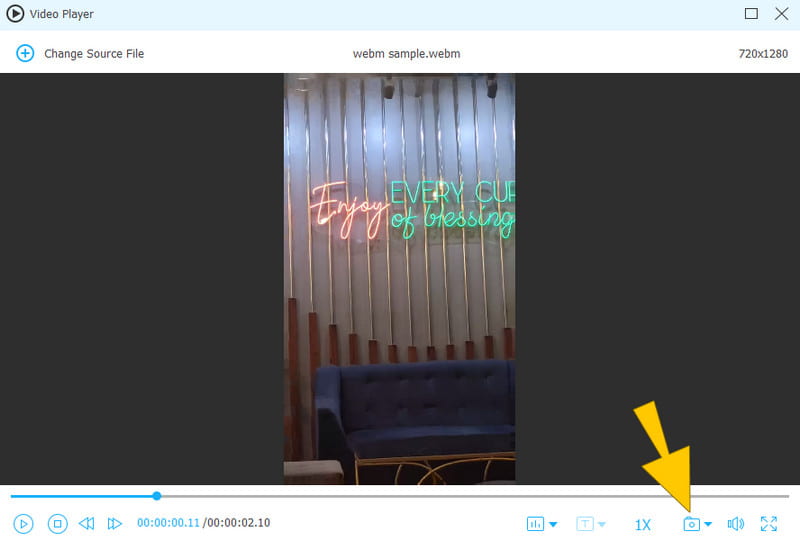Maximize the Video Player window
800x541 pixels.
751,14
